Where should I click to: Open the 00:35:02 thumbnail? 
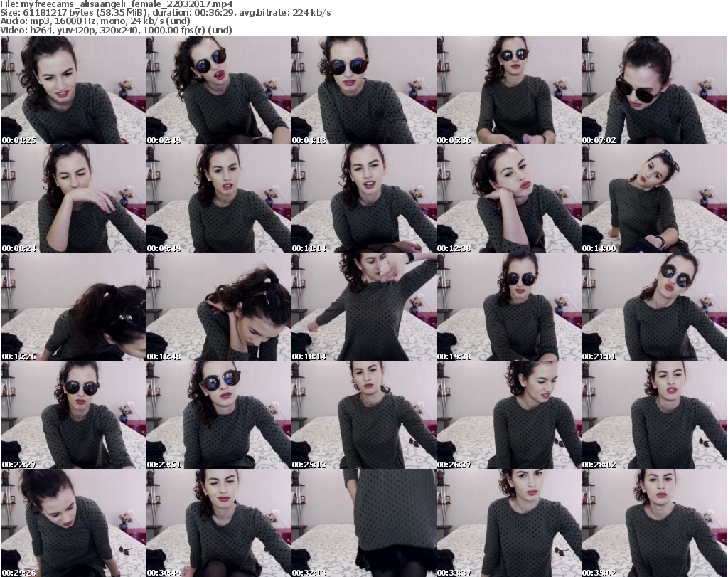pyautogui.click(x=654, y=523)
